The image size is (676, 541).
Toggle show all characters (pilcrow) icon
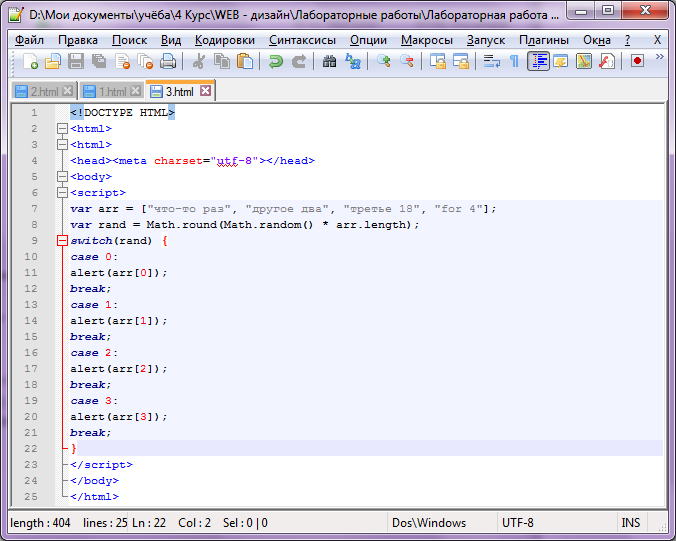pyautogui.click(x=514, y=62)
